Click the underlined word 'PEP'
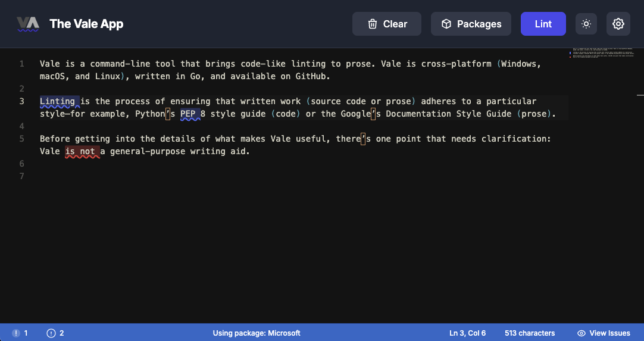 coord(188,114)
